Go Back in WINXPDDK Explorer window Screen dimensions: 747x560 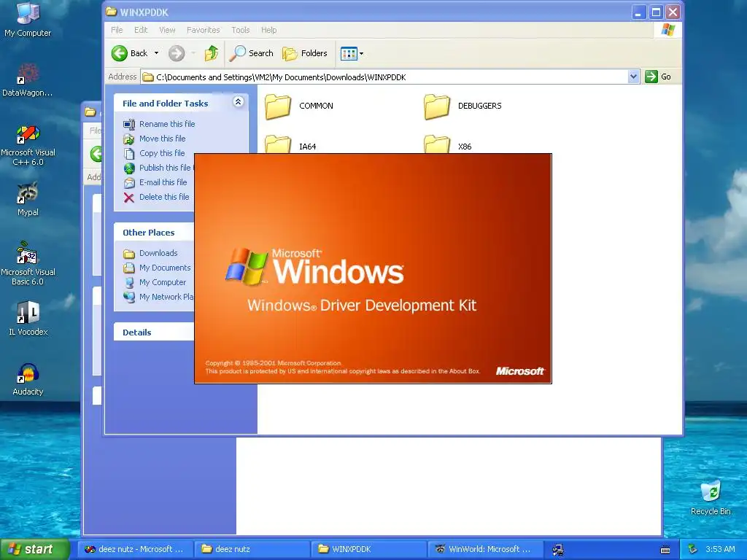130,53
